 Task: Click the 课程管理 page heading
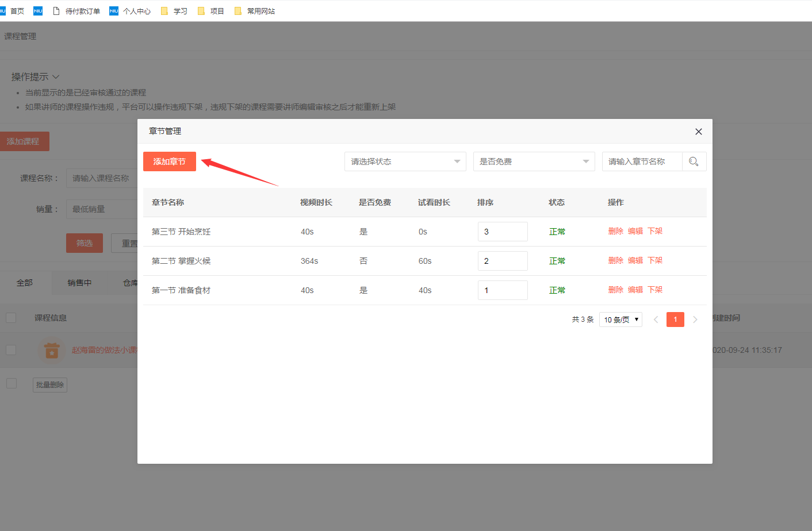coord(20,36)
